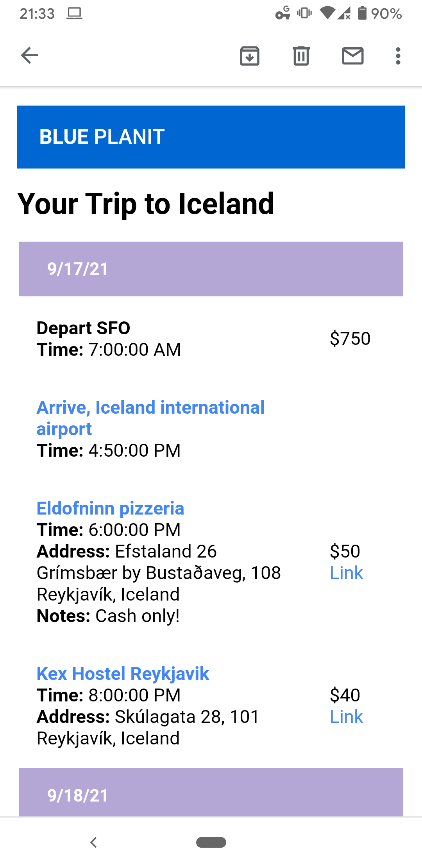Open the three-dot overflow menu
Image resolution: width=422 pixels, height=868 pixels.
(398, 56)
